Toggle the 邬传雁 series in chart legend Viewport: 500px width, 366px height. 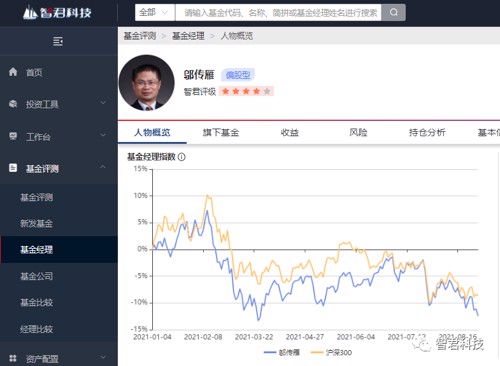pyautogui.click(x=282, y=352)
